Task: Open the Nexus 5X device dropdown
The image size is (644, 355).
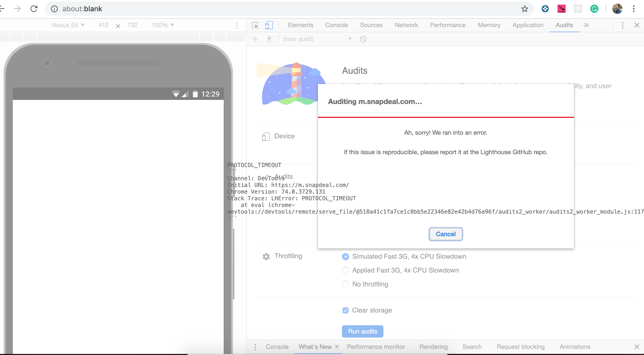Action: point(68,25)
